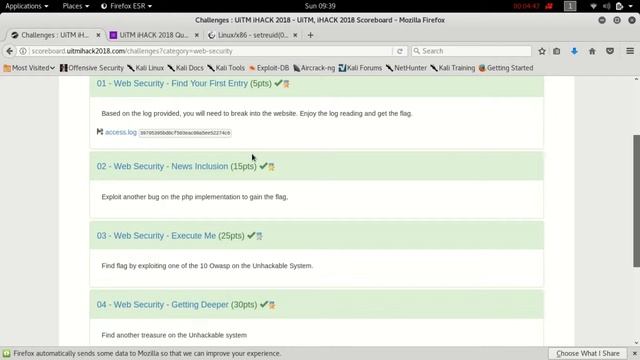Viewport: 640px width, 360px height.
Task: Click trophy icon beside Find Your First Entry
Action: (286, 84)
